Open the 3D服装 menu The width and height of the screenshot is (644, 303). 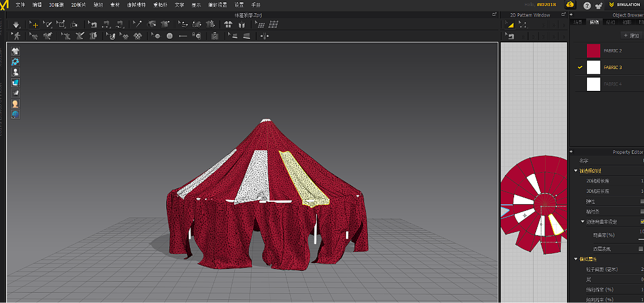[x=56, y=5]
